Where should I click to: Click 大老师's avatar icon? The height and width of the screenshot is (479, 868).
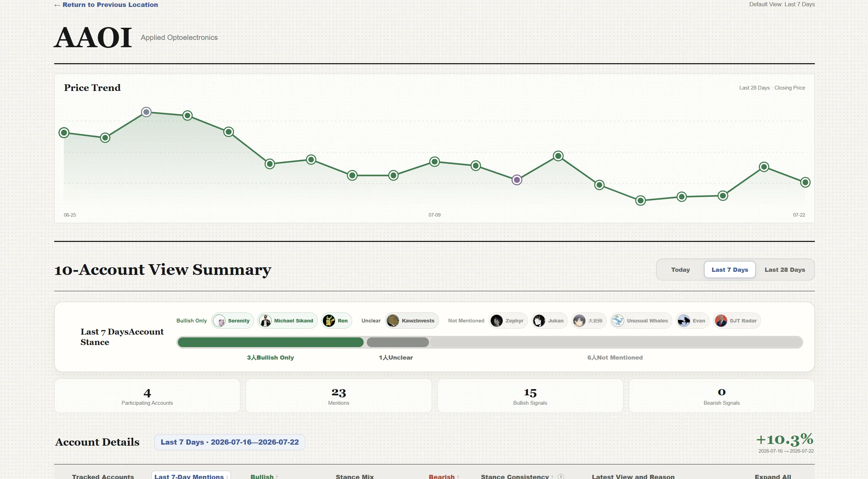579,321
